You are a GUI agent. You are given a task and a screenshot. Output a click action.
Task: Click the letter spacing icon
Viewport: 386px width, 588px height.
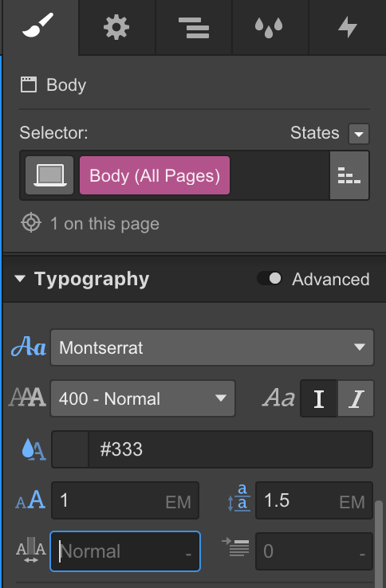coord(31,551)
